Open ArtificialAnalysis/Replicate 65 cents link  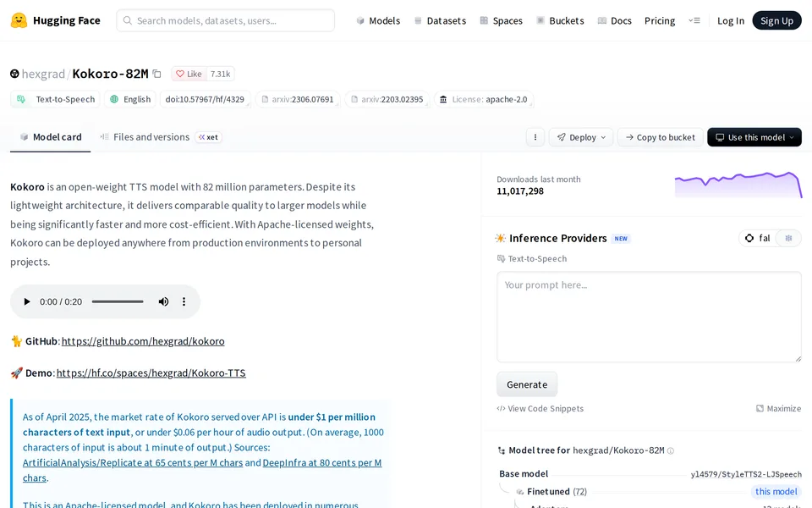coord(133,463)
